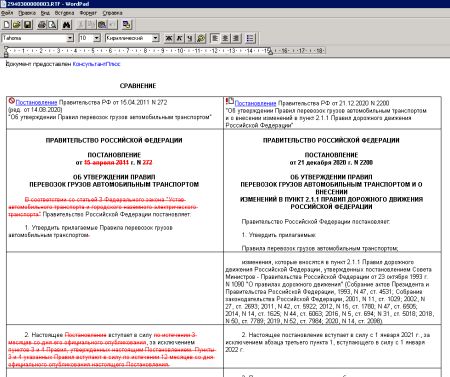Toggle underline formatting (Ч button)
This screenshot has width=450, height=377.
[190, 38]
